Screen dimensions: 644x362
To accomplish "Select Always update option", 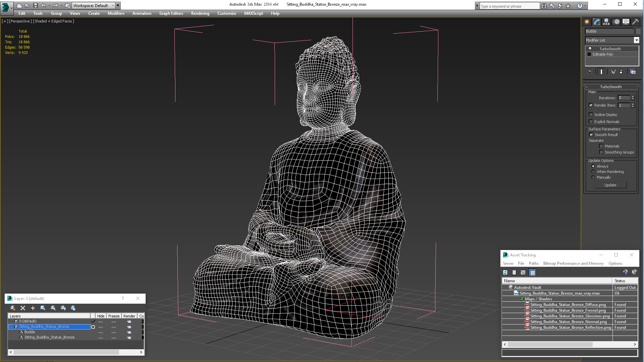I will click(x=593, y=166).
